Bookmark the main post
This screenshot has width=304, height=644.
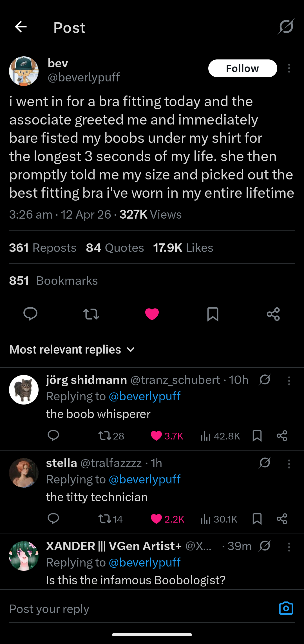pos(213,314)
